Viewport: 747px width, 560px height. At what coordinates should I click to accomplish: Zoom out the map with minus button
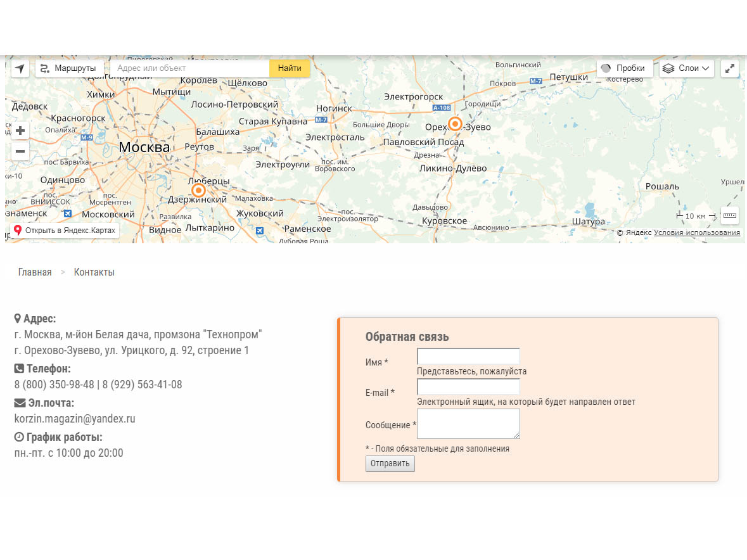pos(20,151)
